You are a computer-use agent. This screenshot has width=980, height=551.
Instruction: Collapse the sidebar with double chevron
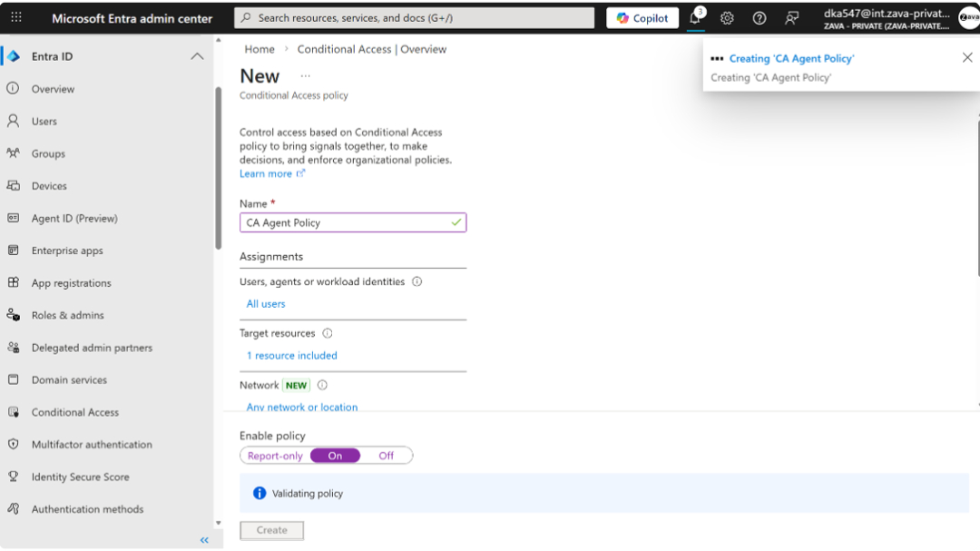(204, 540)
